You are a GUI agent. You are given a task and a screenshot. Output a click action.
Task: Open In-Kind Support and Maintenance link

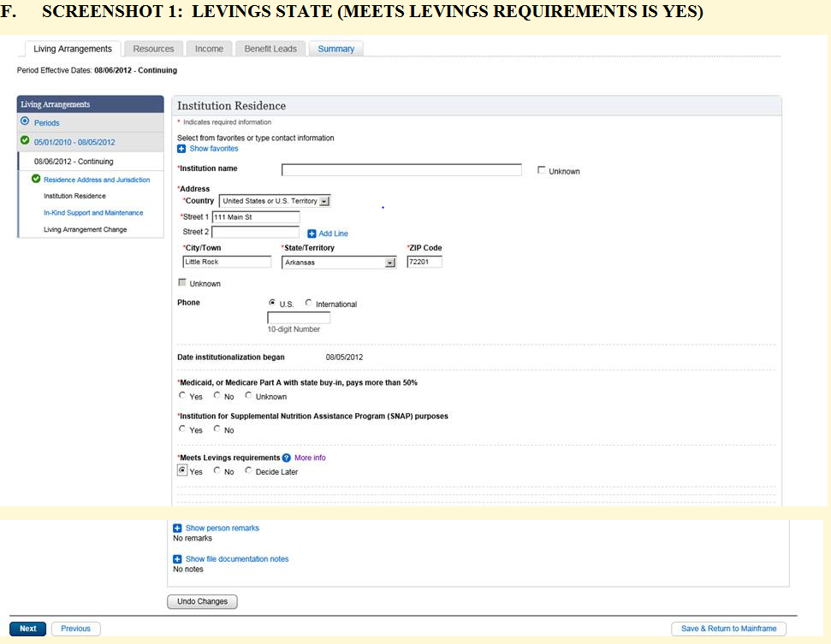(x=93, y=213)
